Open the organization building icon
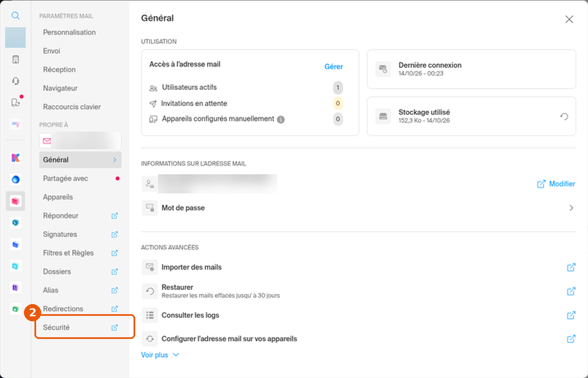This screenshot has width=588, height=378. [x=16, y=59]
